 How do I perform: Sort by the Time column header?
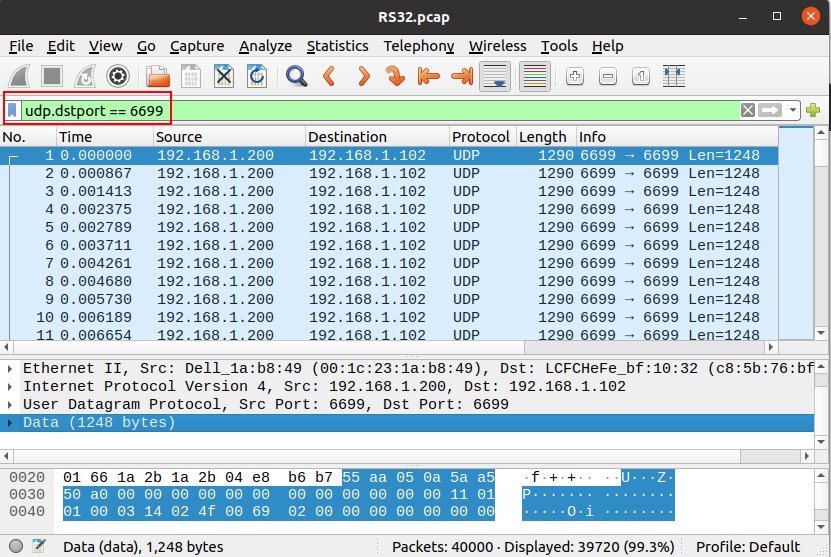105,137
